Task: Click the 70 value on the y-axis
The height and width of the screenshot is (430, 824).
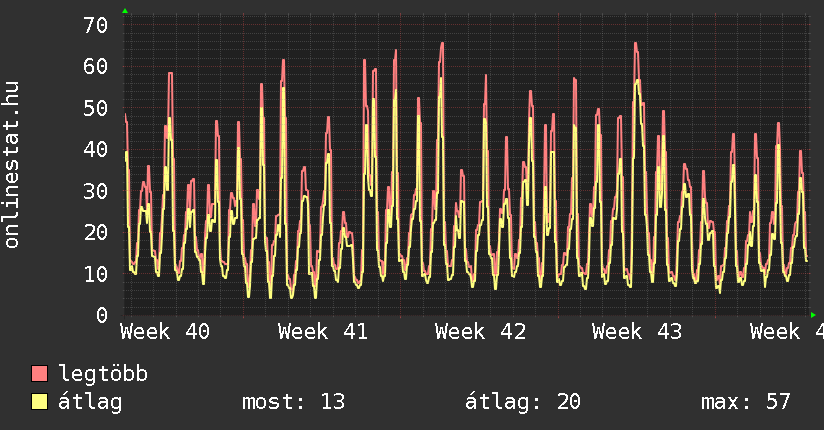Action: click(95, 25)
